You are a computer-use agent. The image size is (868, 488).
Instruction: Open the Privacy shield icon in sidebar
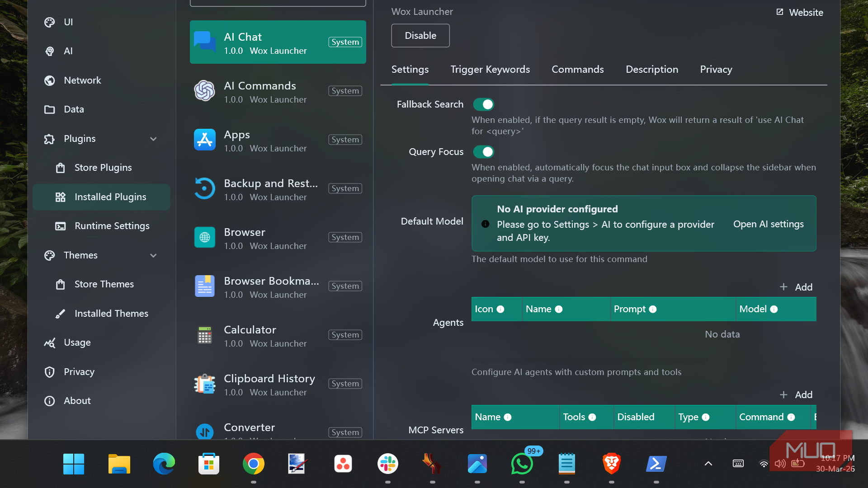pyautogui.click(x=50, y=372)
